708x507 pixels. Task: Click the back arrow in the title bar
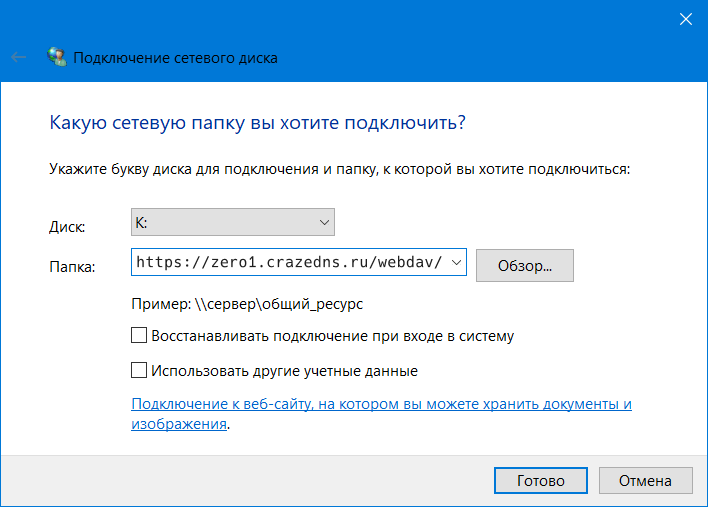click(18, 58)
